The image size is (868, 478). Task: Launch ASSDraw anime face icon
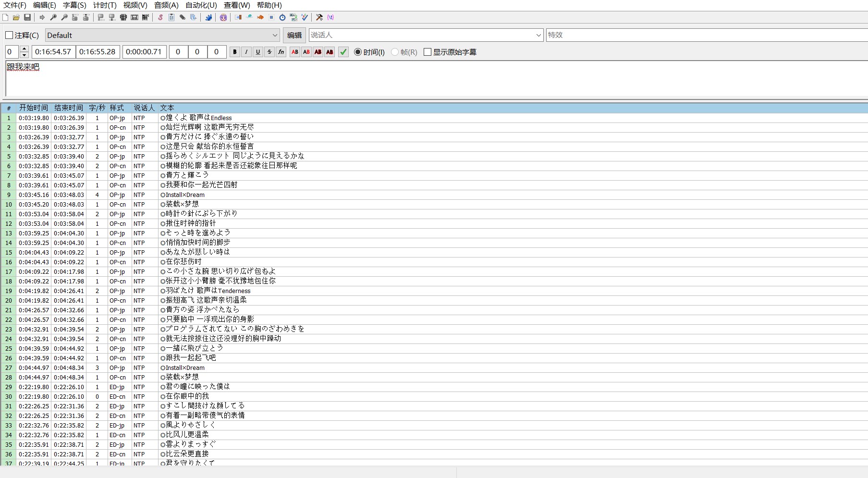coord(223,17)
